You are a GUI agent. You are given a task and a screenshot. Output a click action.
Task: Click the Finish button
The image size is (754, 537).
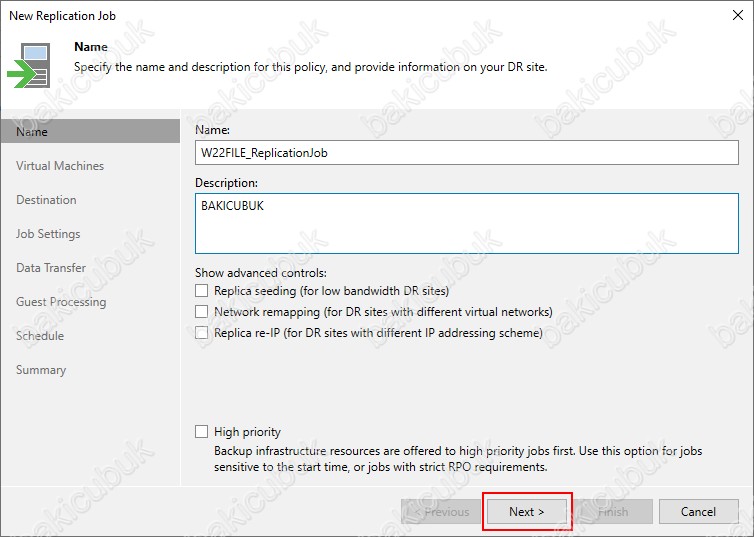coord(613,512)
